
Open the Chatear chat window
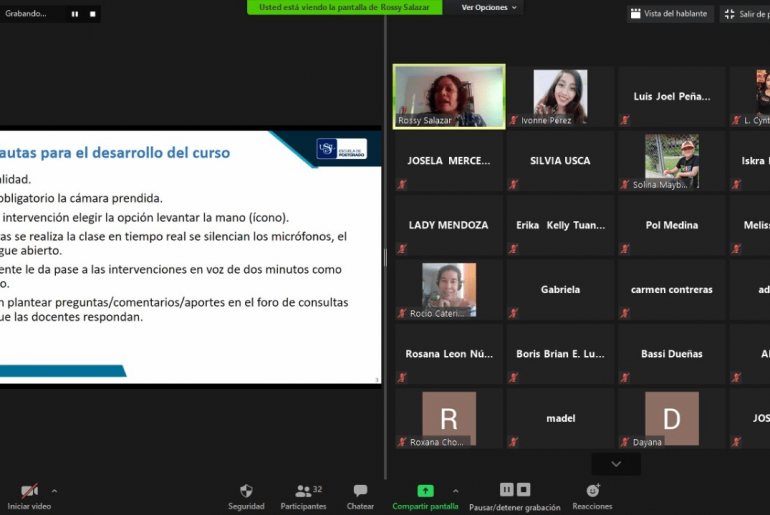coord(360,491)
